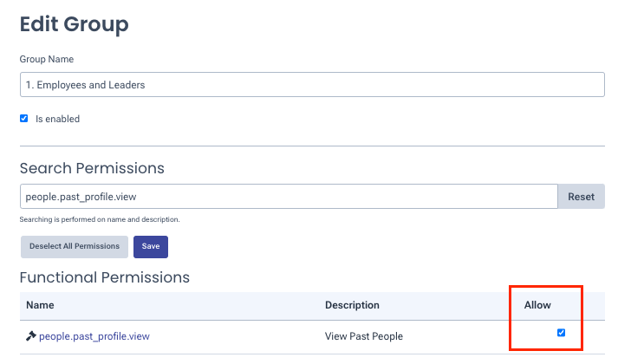Click the Description column header

tap(352, 305)
